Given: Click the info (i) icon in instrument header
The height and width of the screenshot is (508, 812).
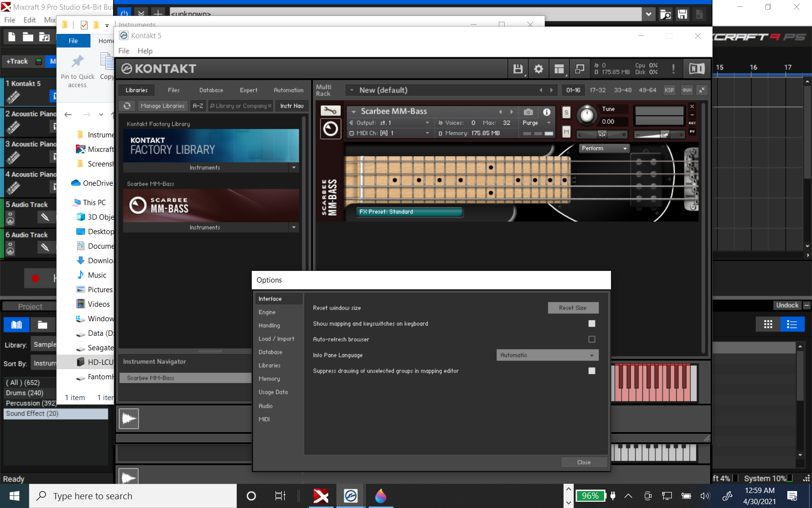Looking at the screenshot, I should point(547,112).
